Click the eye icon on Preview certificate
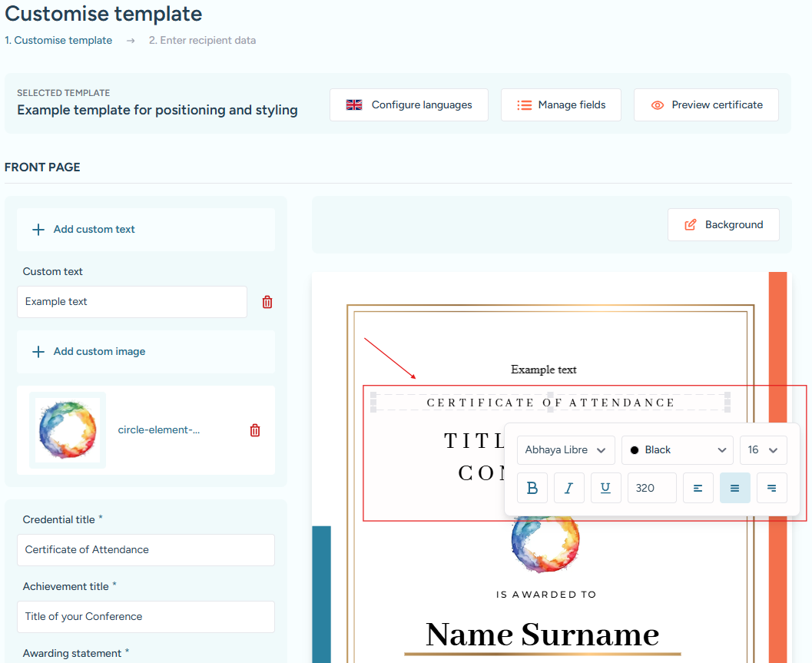 (657, 105)
